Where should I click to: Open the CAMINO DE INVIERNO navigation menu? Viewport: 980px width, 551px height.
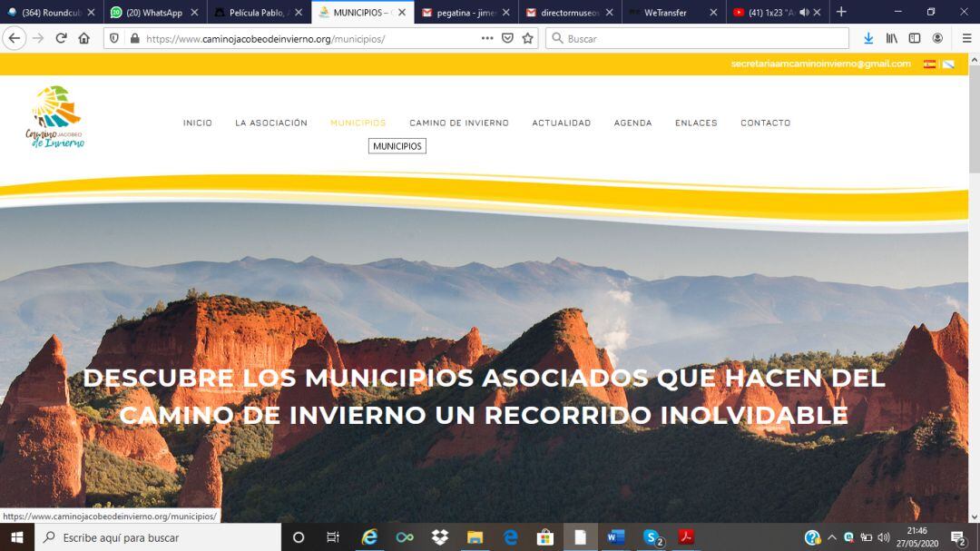click(x=458, y=123)
